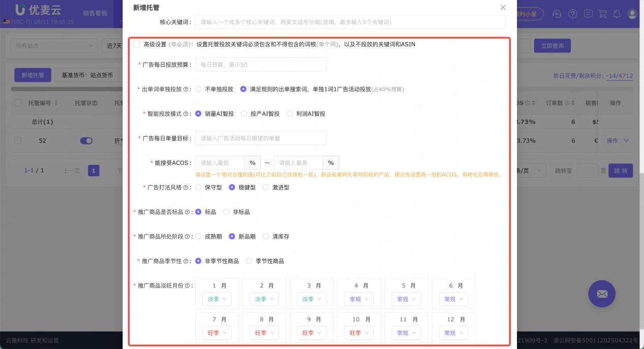Open the January 淡季 month dropdown
The height and width of the screenshot is (349, 644).
click(x=217, y=299)
